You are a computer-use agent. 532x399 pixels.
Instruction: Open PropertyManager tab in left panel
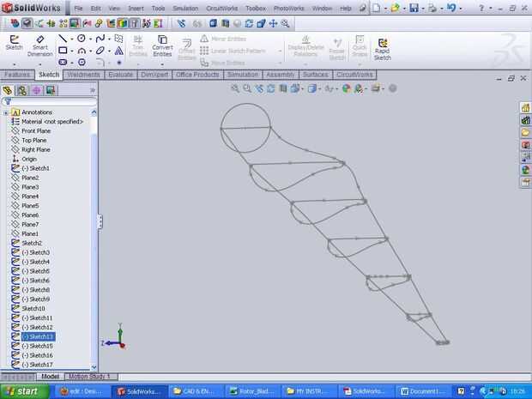(x=22, y=90)
